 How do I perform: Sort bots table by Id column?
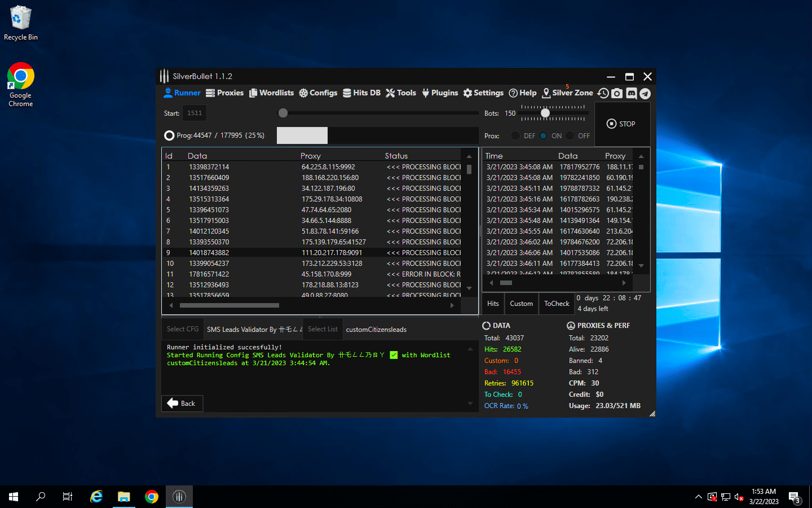(x=169, y=156)
